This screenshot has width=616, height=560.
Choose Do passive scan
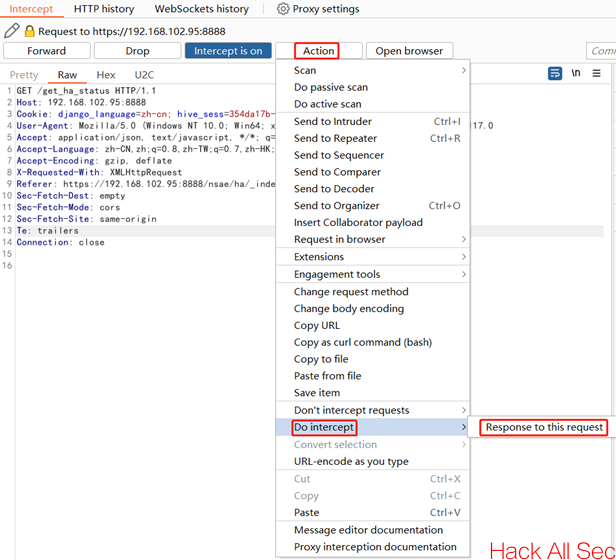373,87
